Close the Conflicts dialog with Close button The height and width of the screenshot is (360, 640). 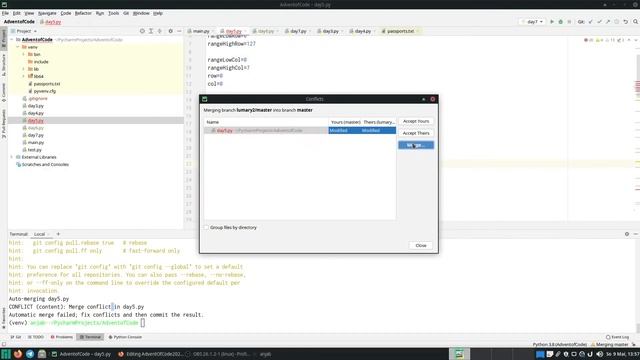pos(421,246)
